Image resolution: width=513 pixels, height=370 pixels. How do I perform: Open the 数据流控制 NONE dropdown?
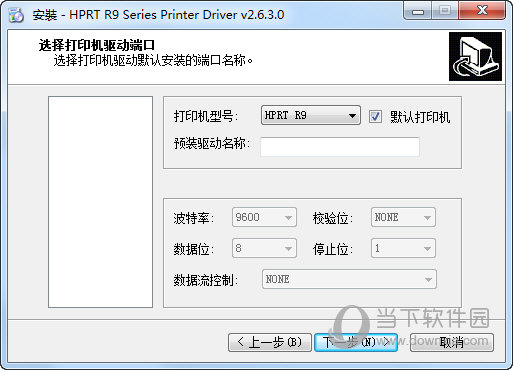[349, 279]
